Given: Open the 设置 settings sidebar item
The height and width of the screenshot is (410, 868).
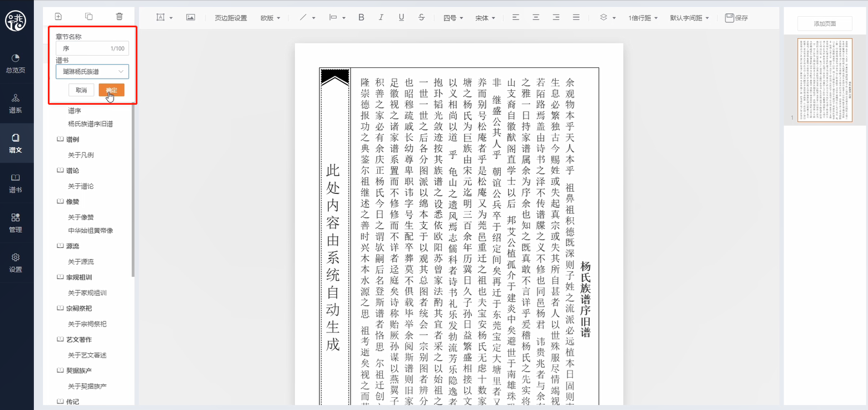Looking at the screenshot, I should pos(16,263).
